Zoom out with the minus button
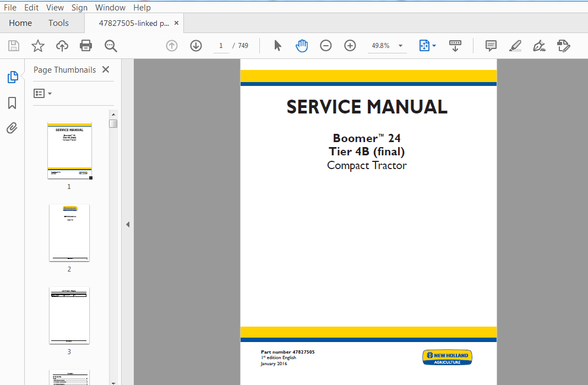Screen dimensions: 588x385 point(325,46)
